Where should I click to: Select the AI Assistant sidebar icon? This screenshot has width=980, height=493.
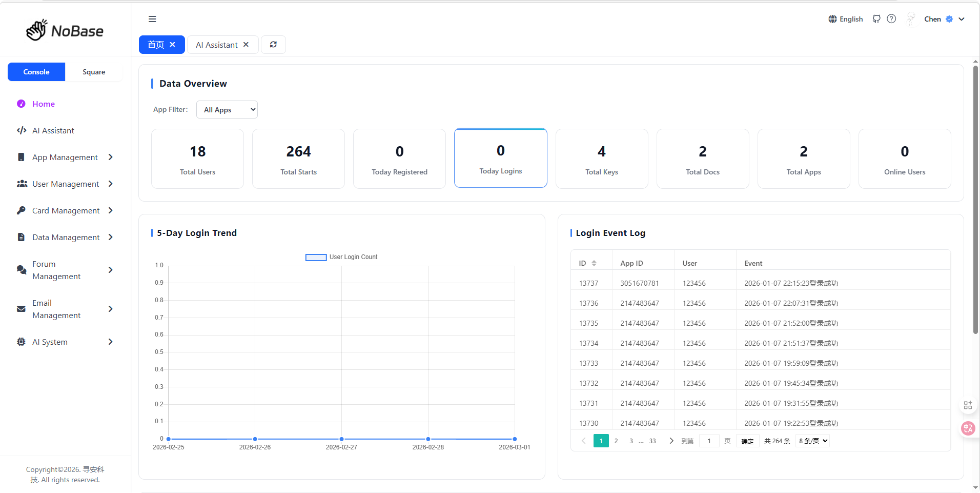(21, 130)
